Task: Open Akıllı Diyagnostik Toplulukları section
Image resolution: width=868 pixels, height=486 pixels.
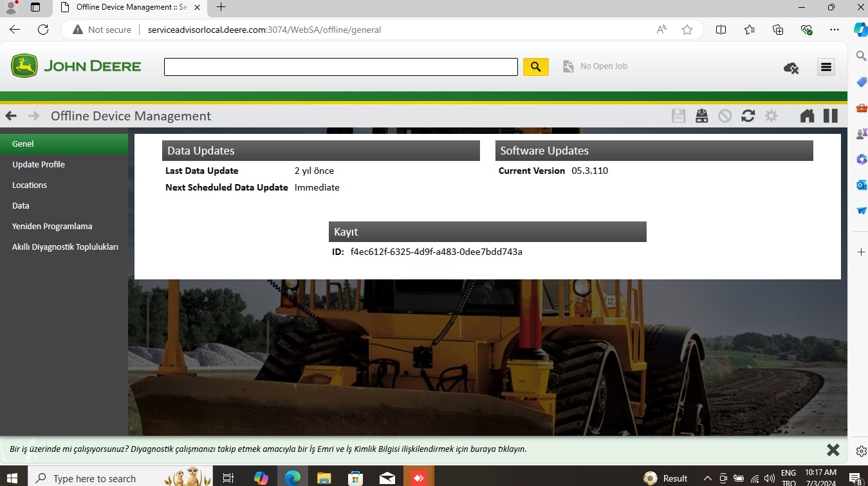Action: click(65, 247)
